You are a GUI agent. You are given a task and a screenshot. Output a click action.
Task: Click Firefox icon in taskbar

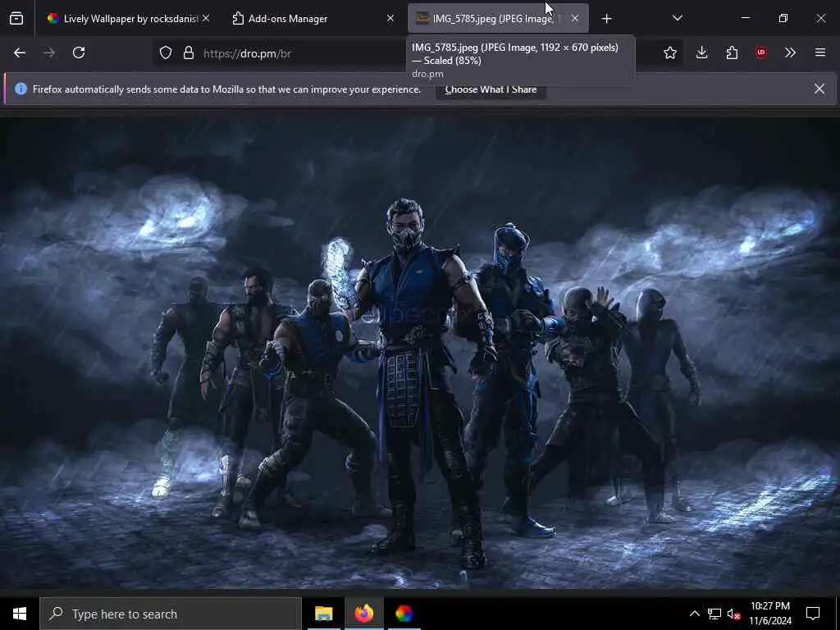pos(363,614)
